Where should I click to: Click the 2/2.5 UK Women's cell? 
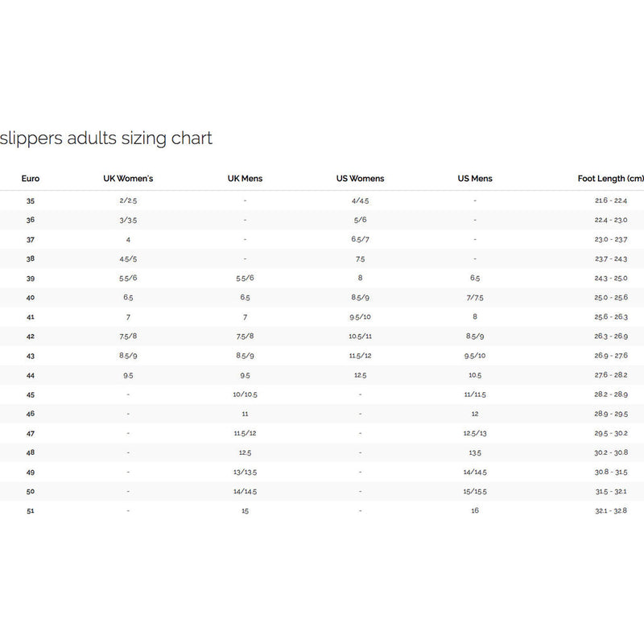[128, 200]
